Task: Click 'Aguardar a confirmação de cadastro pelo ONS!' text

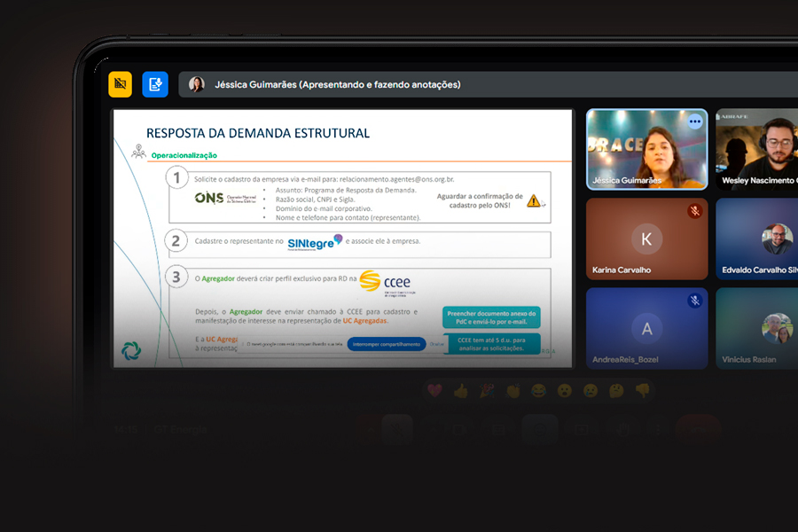Action: pos(480,200)
